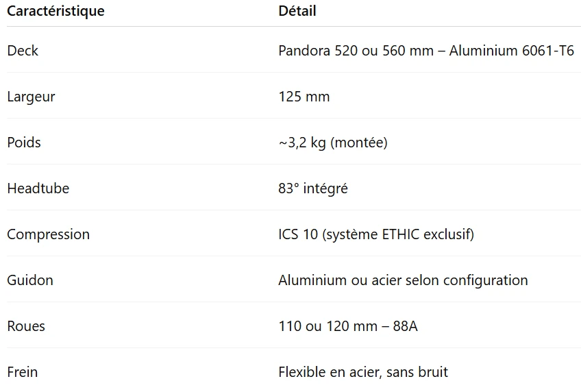Click the 83° intégré value
Viewport: 581px width, 392px height.
(313, 188)
